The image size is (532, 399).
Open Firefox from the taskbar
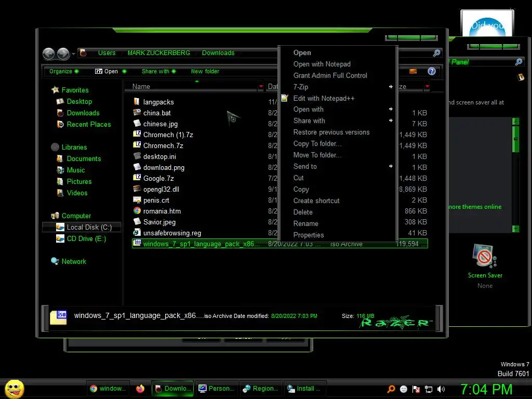140,389
